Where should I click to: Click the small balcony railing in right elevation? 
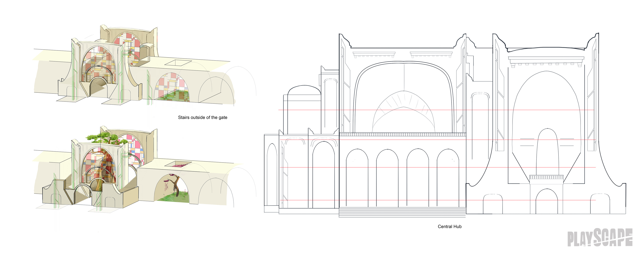point(547,177)
